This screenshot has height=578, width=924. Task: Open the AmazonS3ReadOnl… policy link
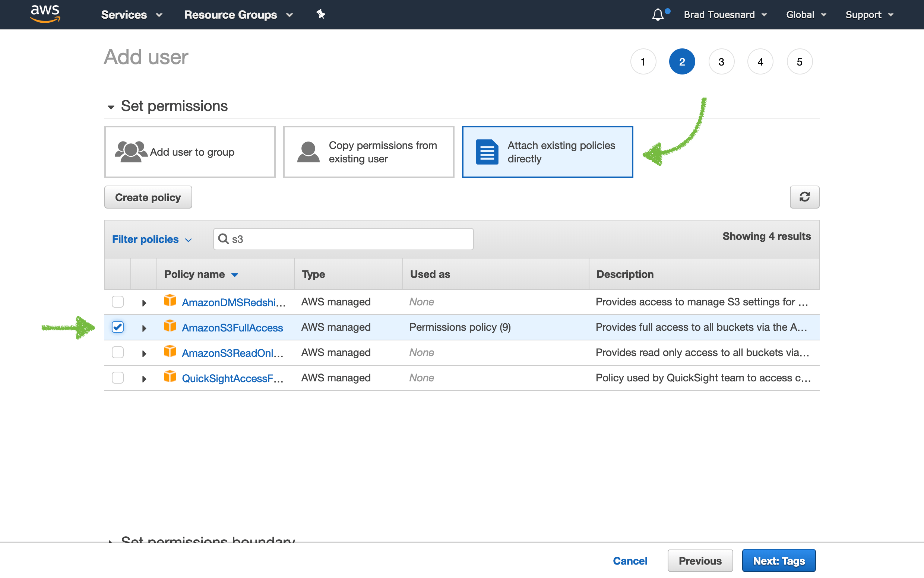232,353
